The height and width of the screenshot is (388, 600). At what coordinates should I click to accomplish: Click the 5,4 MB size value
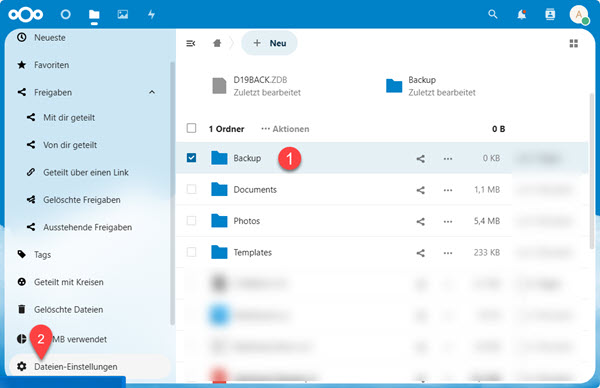(x=487, y=221)
